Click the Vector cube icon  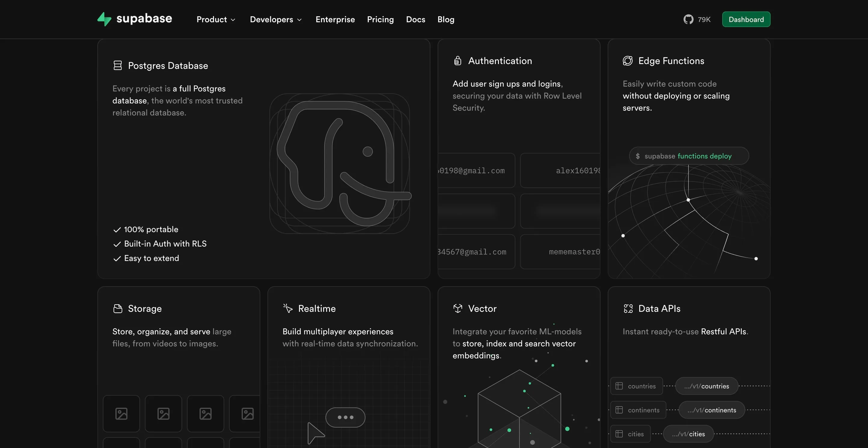[457, 308]
